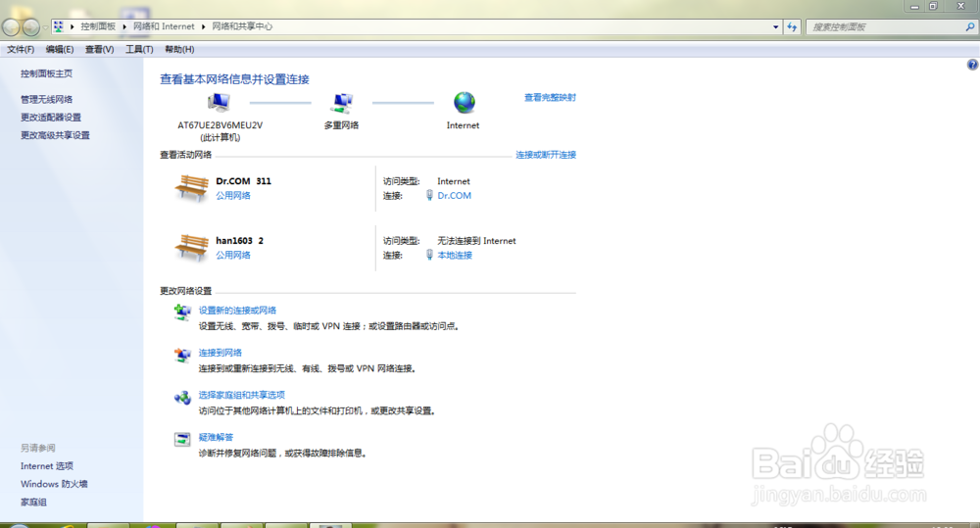Open the address bar history dropdown arrow
This screenshot has width=980, height=528.
[775, 26]
